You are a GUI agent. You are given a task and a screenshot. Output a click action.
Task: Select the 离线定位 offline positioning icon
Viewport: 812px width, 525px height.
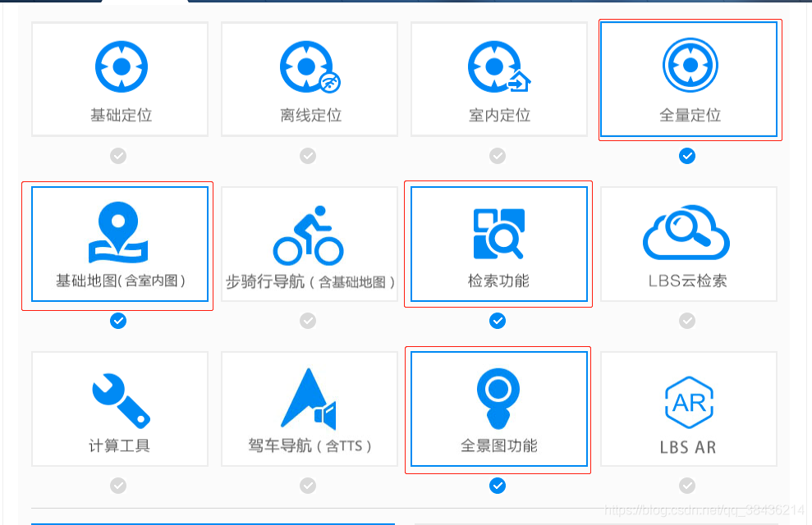[309, 67]
